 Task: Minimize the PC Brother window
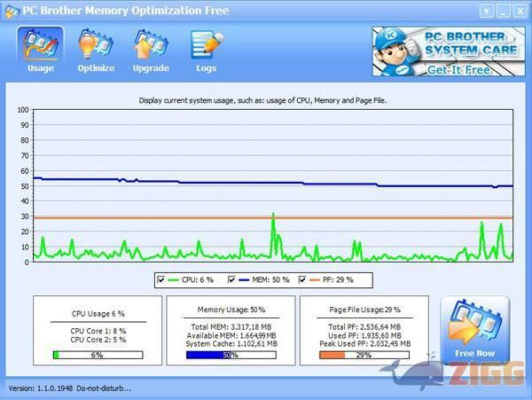click(x=503, y=12)
